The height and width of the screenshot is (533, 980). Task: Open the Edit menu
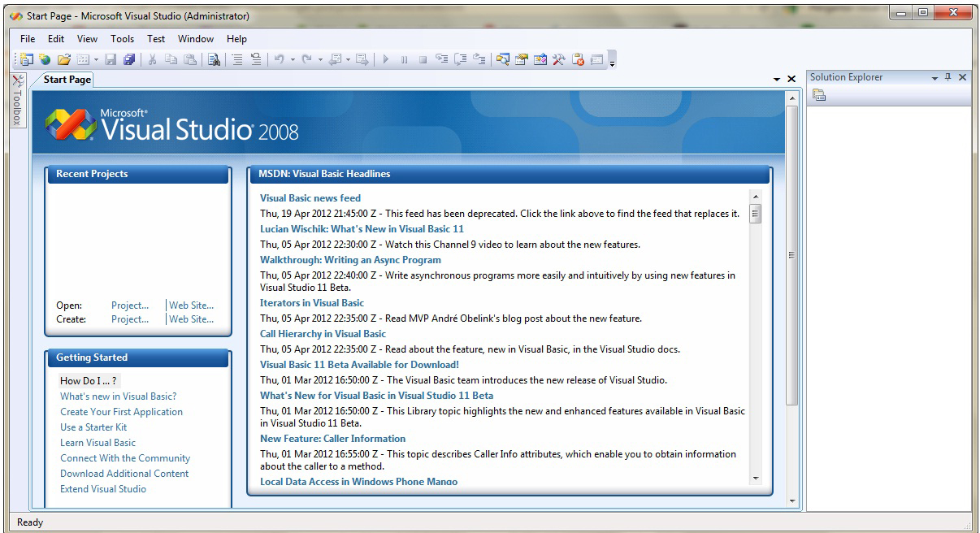pos(56,39)
